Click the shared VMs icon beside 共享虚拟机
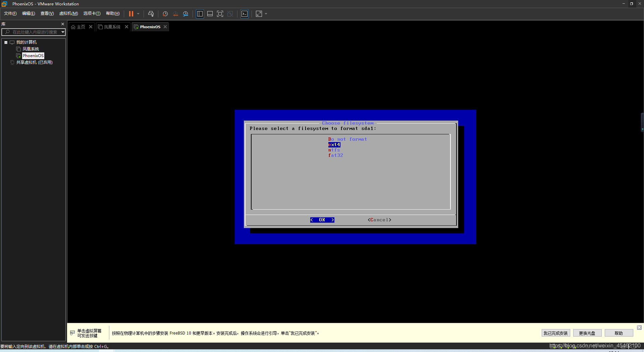 (x=12, y=62)
